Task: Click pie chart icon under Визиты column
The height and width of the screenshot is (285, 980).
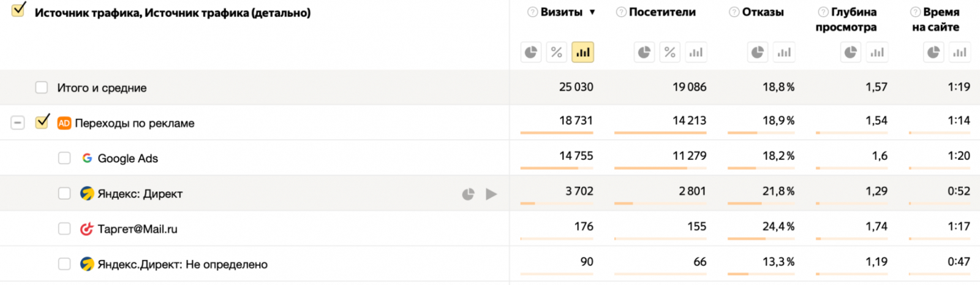Action: click(531, 53)
